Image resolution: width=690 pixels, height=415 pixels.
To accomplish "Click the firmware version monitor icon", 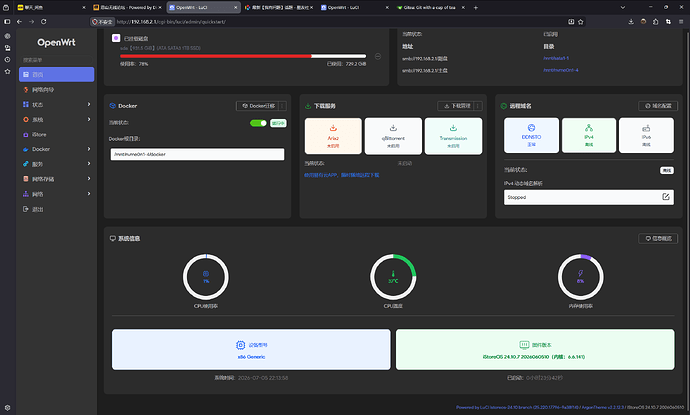I will point(524,345).
